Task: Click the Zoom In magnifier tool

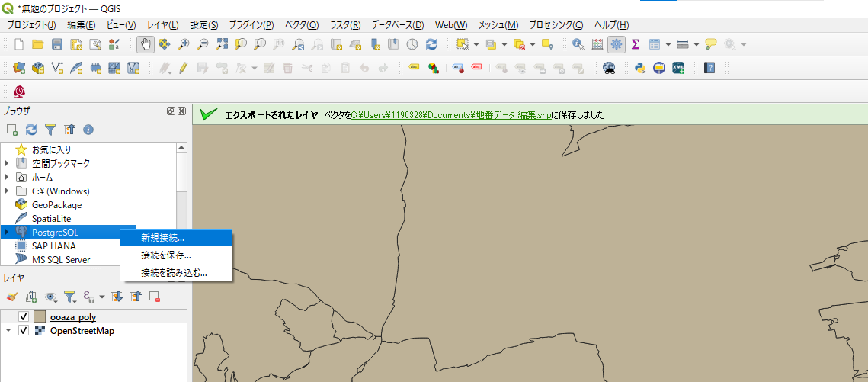Action: pyautogui.click(x=183, y=44)
